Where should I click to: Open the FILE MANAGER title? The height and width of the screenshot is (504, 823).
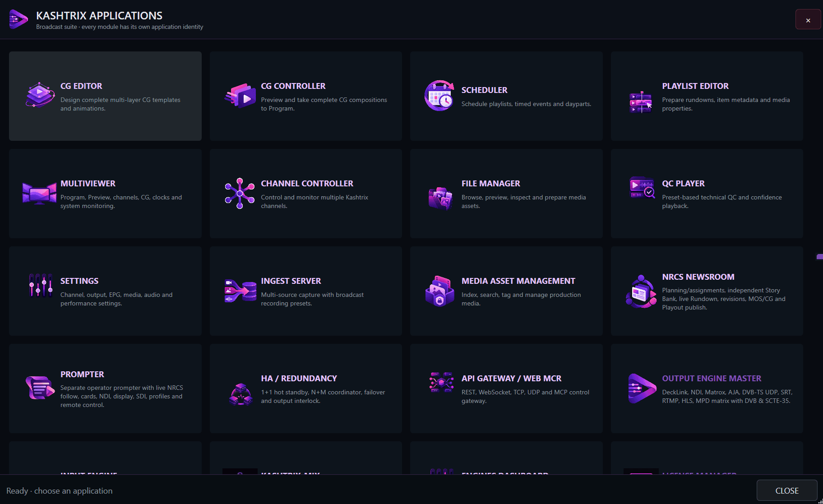pyautogui.click(x=490, y=183)
